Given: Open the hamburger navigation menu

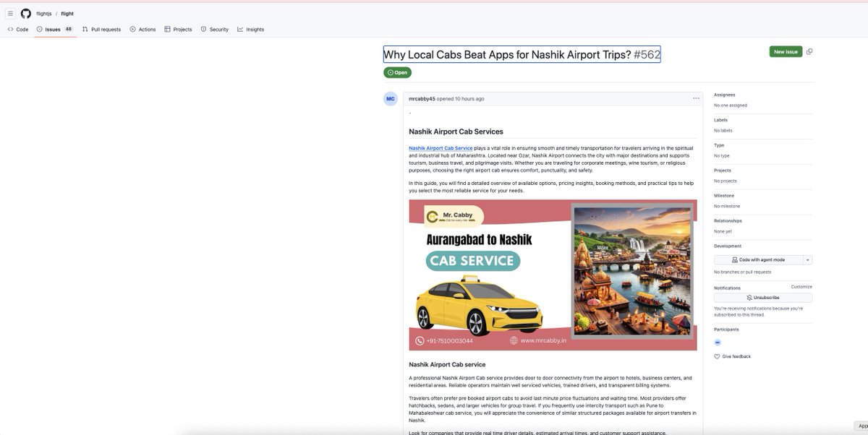Looking at the screenshot, I should pyautogui.click(x=10, y=14).
